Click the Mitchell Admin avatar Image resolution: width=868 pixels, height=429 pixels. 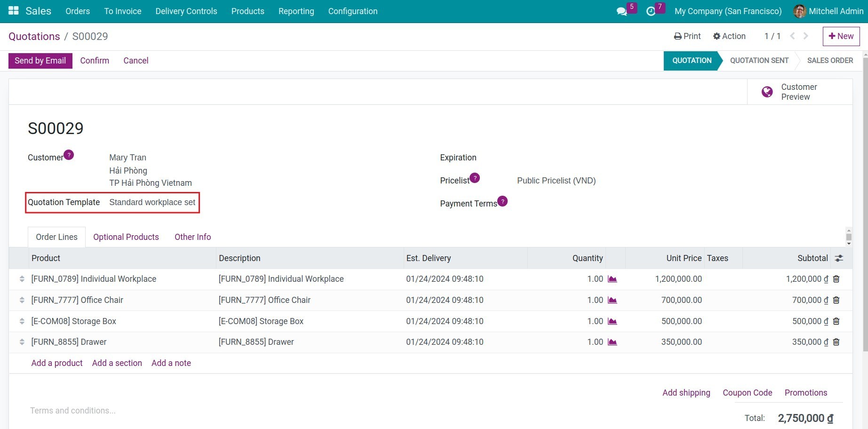click(799, 11)
